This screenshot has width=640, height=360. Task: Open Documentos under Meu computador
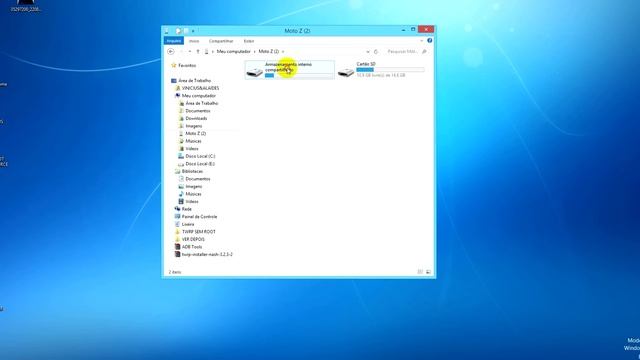pyautogui.click(x=198, y=111)
